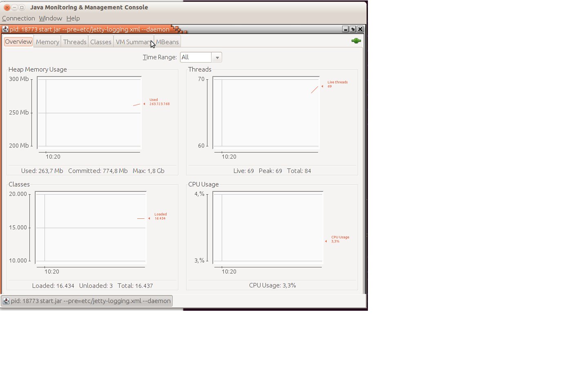Click the pid 18773 button in bottom bar

(87, 301)
